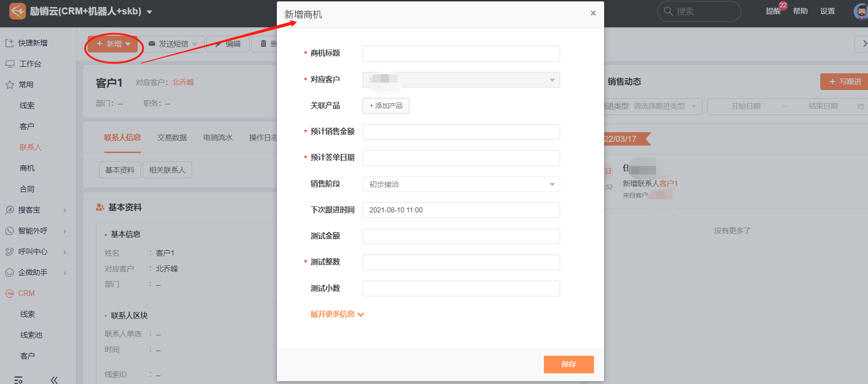
Task: Close the 新增商机 dialog
Action: [593, 13]
